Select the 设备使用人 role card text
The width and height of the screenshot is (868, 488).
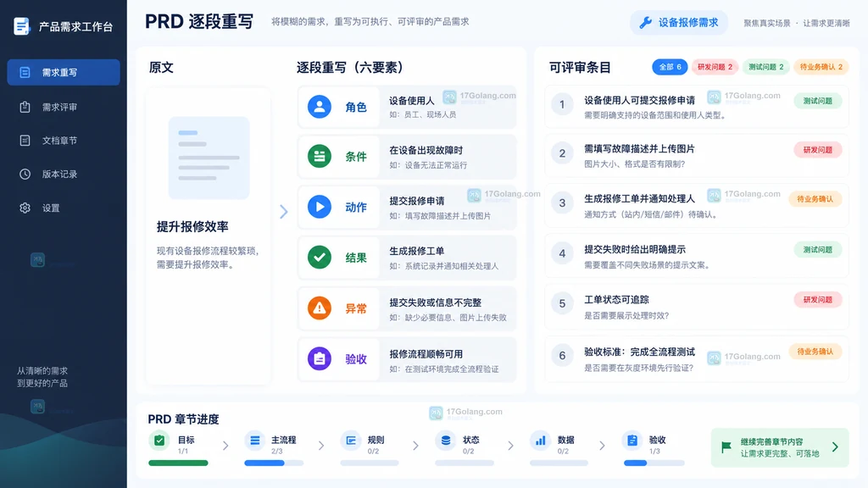(x=411, y=101)
